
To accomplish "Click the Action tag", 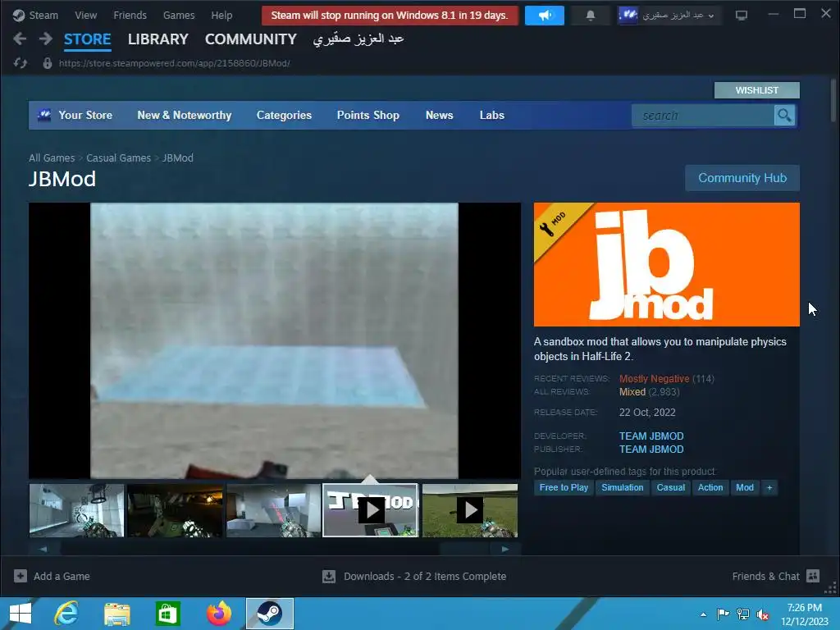I will [x=710, y=487].
